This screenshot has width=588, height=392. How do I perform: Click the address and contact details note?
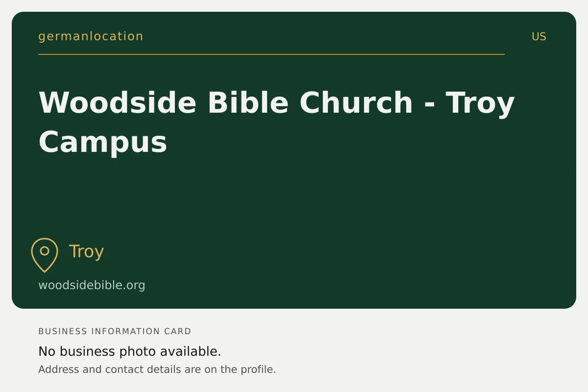point(157,369)
